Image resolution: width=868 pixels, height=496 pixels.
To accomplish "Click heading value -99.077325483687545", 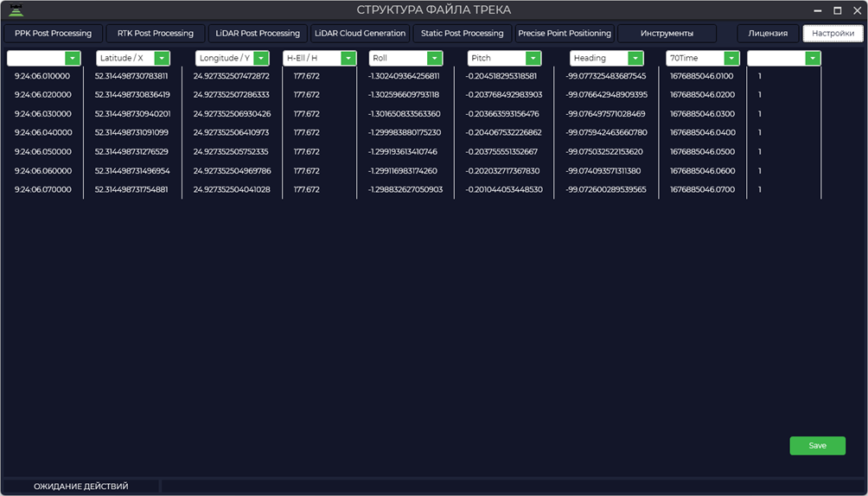I will (x=606, y=76).
